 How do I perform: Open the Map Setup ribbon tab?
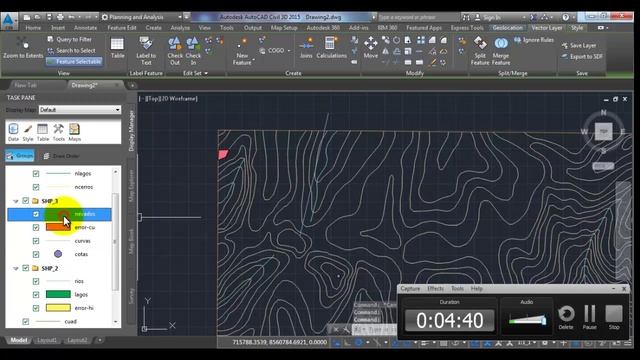tap(284, 28)
